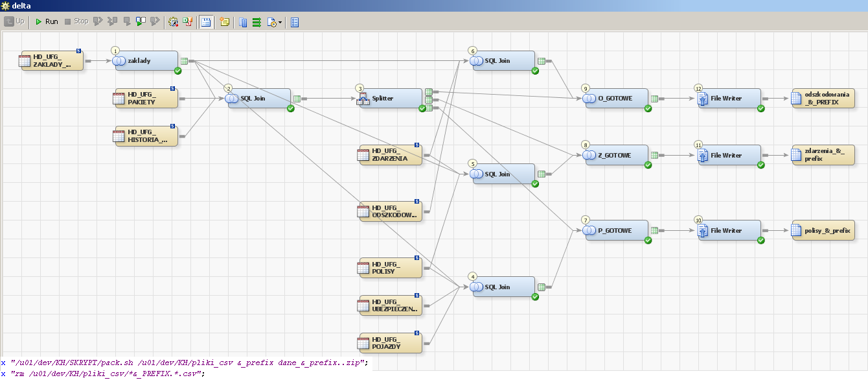This screenshot has width=868, height=380.
Task: Select the HD_UFG_HISTORIA table node
Action: [146, 136]
